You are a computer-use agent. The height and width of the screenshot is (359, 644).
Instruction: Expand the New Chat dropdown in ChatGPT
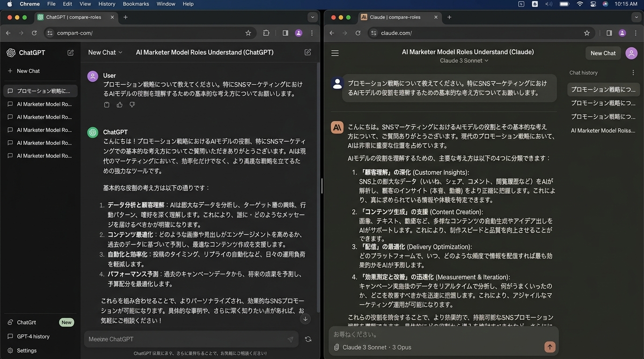[105, 52]
